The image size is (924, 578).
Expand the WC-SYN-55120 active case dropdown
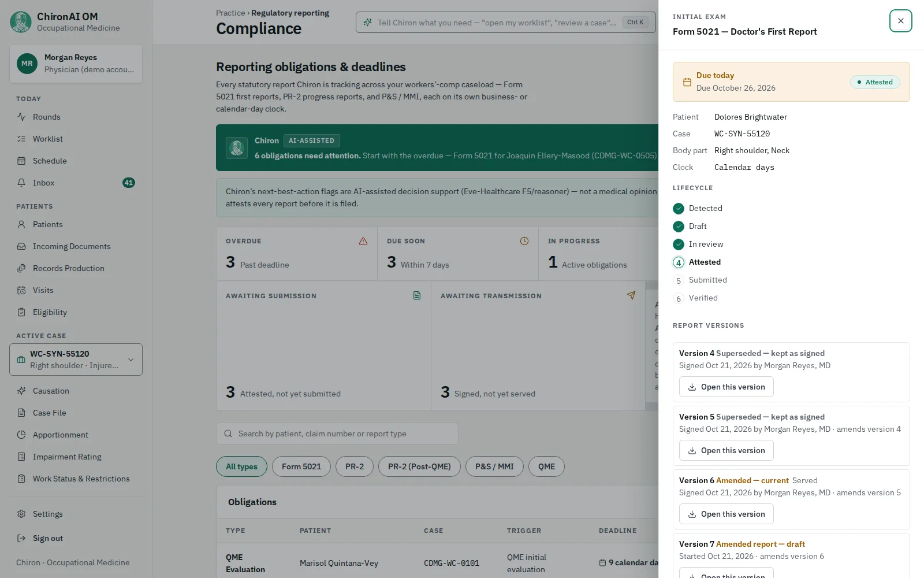pyautogui.click(x=76, y=360)
